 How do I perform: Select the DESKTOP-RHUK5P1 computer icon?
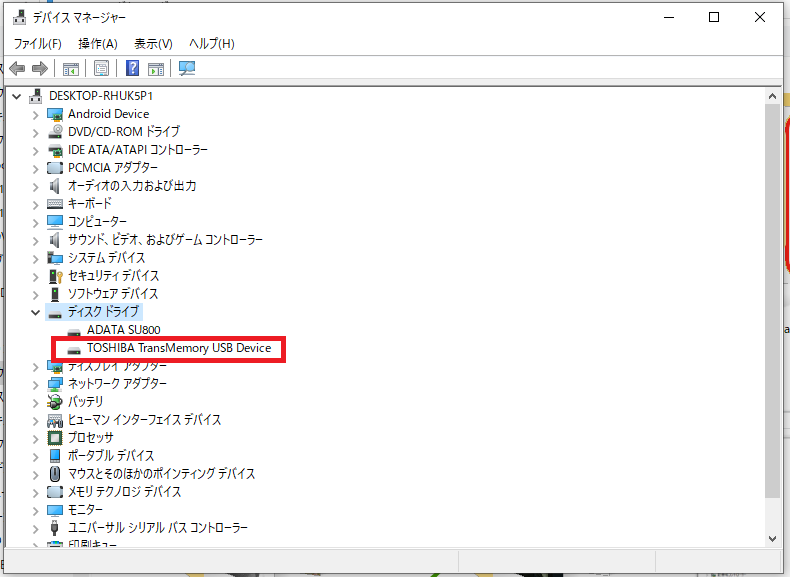click(x=35, y=96)
